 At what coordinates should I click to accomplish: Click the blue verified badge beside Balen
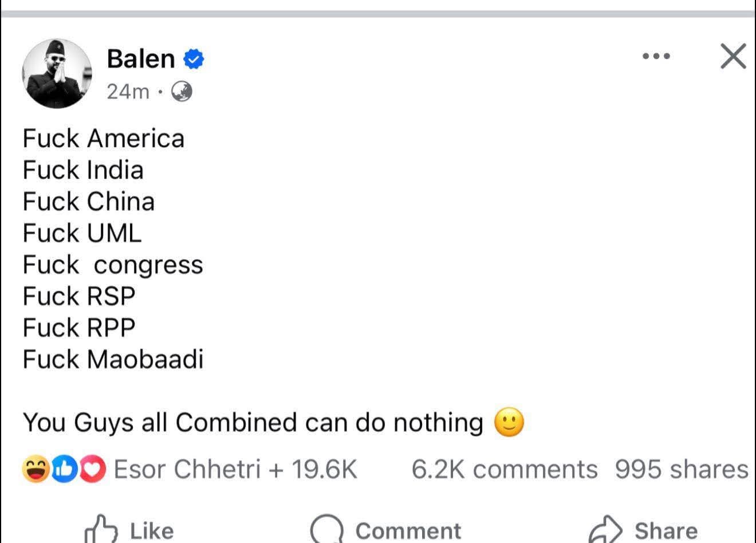(193, 57)
